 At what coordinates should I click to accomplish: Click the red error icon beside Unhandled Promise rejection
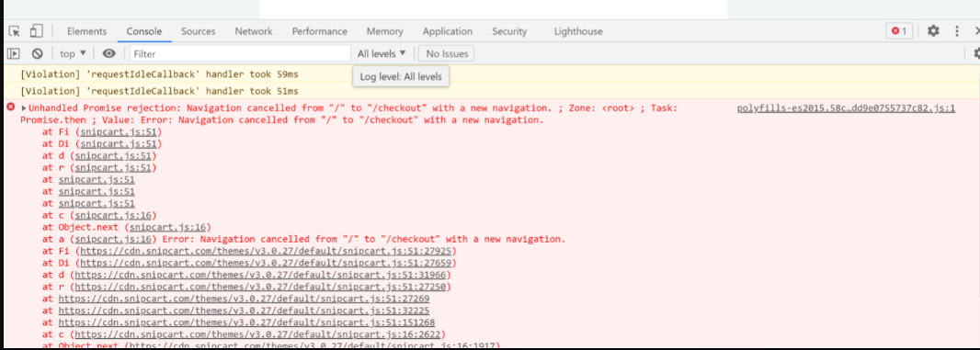11,107
